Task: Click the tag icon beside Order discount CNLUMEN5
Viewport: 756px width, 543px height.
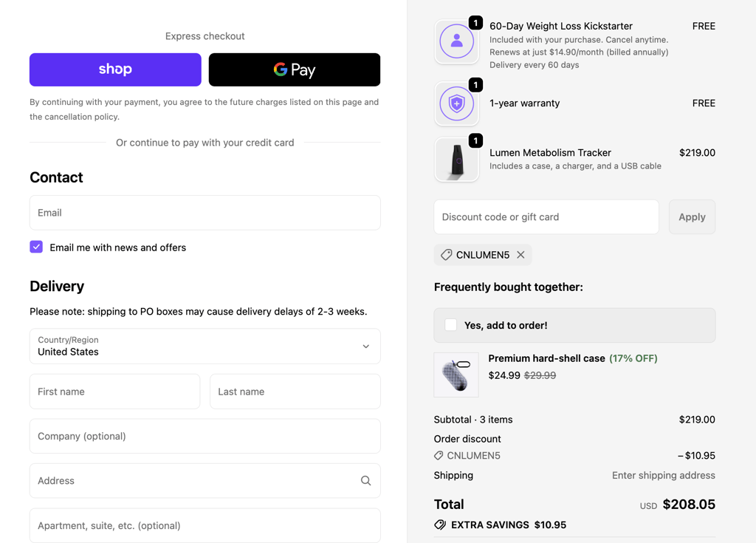Action: coord(439,456)
